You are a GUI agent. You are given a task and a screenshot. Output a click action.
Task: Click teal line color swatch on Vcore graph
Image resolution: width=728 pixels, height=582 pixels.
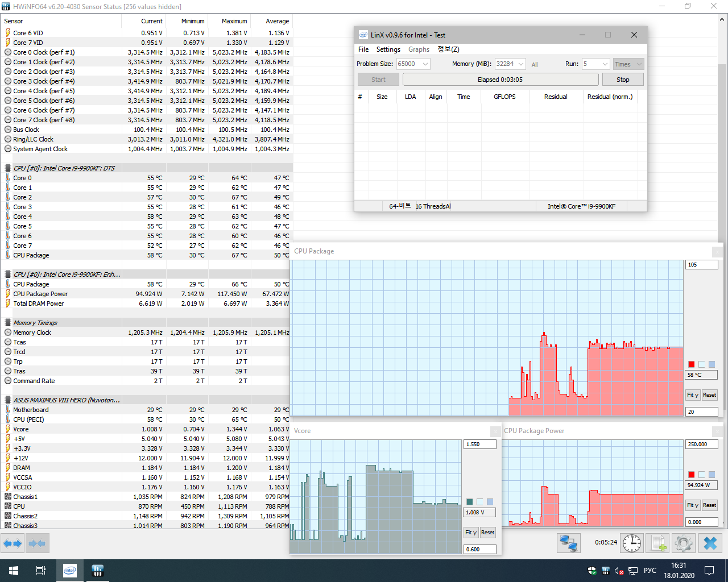point(470,502)
